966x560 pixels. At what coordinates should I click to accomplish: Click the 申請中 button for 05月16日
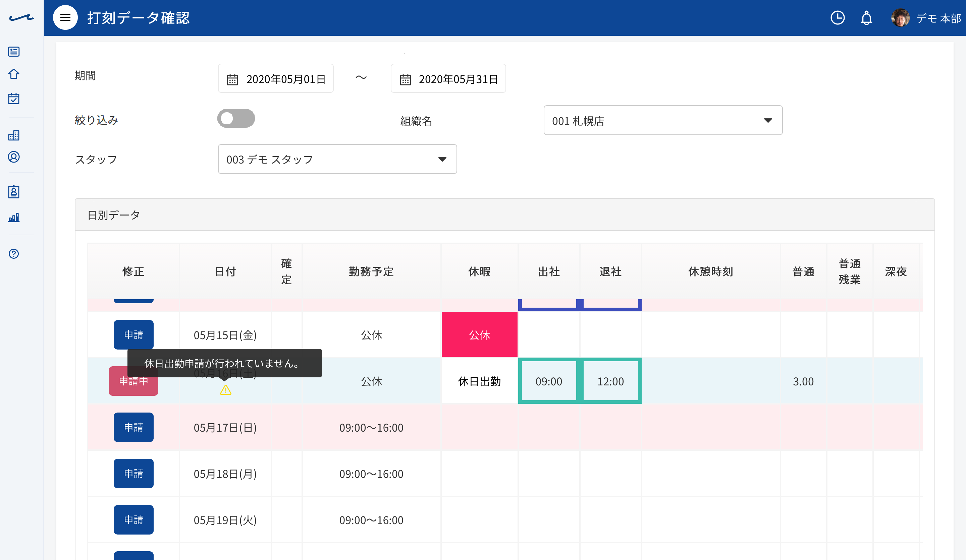tap(133, 381)
